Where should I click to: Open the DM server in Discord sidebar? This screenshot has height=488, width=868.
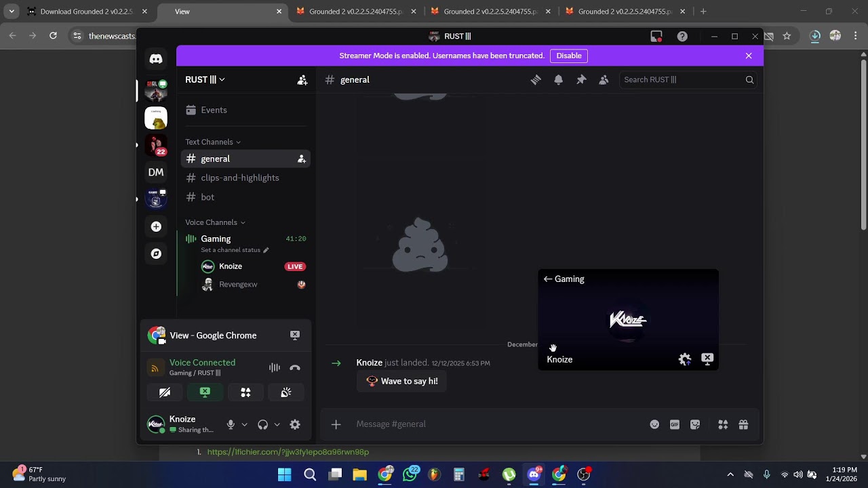pyautogui.click(x=156, y=172)
